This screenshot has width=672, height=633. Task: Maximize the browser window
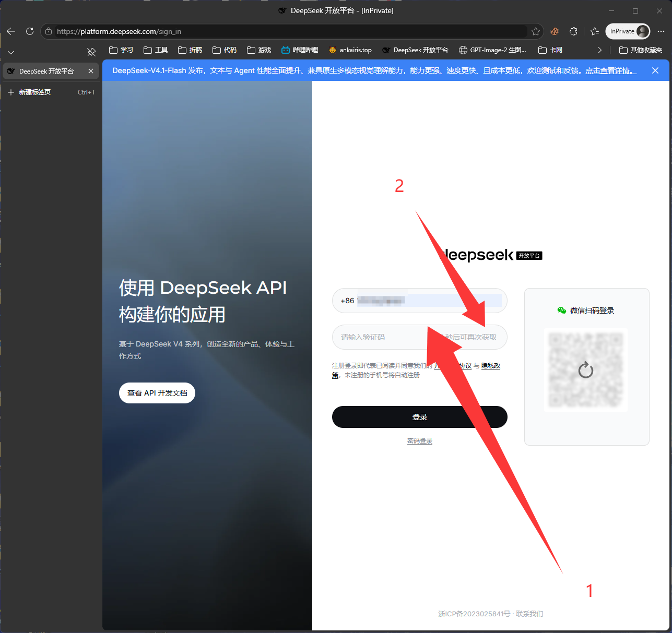(635, 10)
